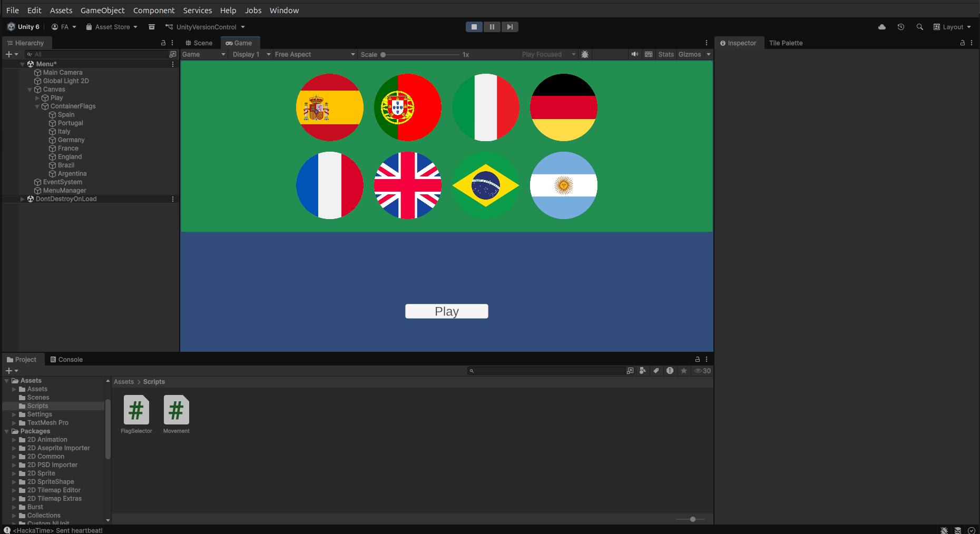This screenshot has height=534, width=980.
Task: Open the Undo History icon
Action: point(900,27)
